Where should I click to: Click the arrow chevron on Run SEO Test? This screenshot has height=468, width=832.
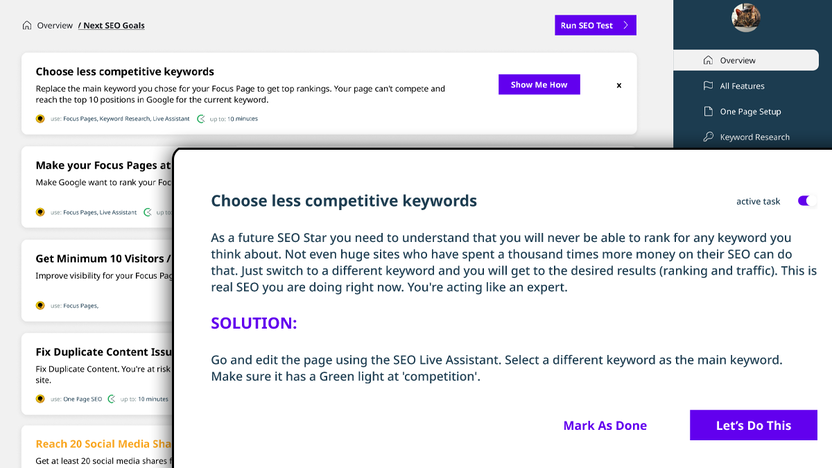tap(626, 25)
